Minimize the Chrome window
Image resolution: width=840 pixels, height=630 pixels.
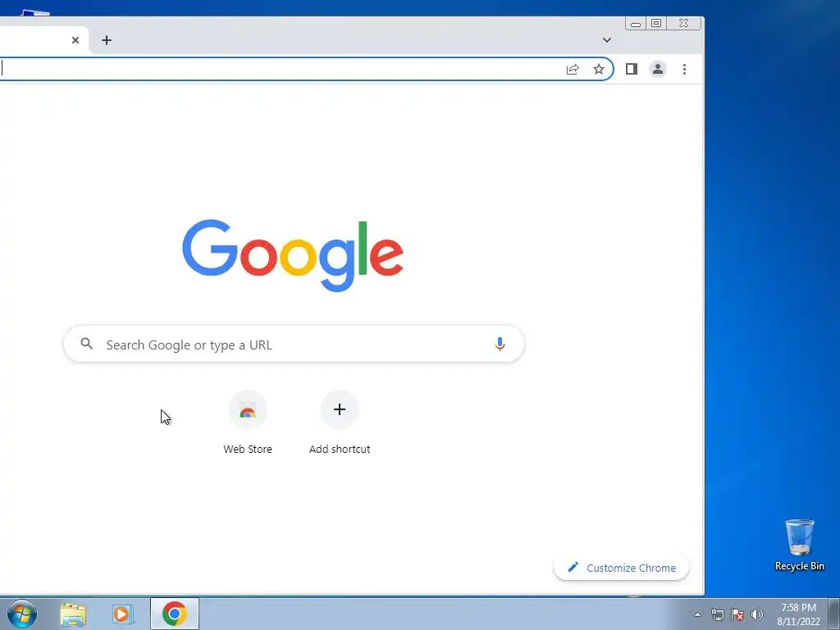coord(636,24)
